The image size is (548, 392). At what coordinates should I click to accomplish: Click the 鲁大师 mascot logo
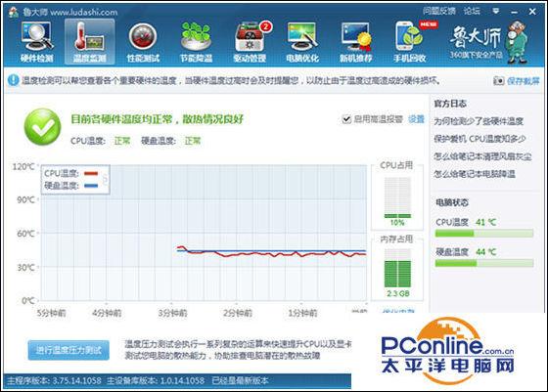518,42
